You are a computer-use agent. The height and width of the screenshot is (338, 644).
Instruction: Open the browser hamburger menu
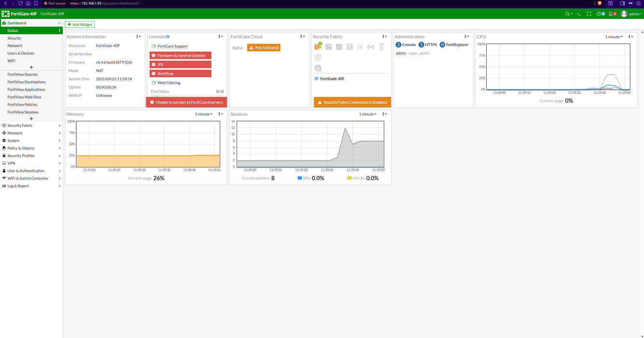pos(638,3)
